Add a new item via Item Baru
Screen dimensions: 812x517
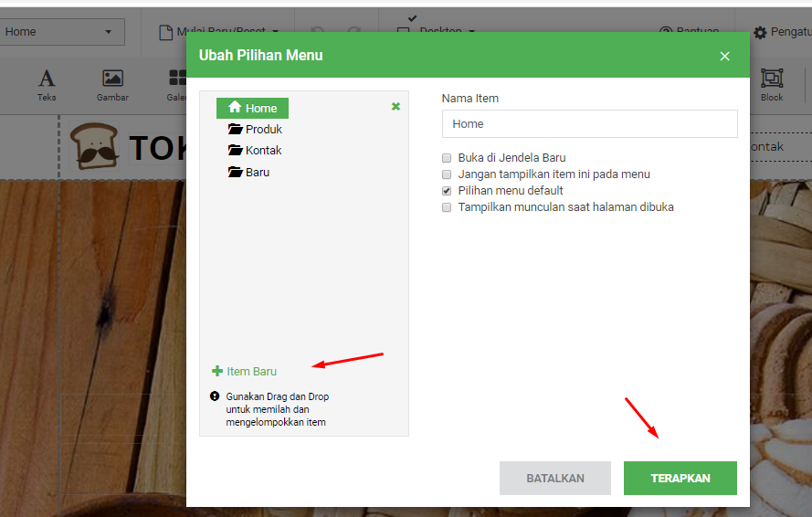click(x=245, y=371)
